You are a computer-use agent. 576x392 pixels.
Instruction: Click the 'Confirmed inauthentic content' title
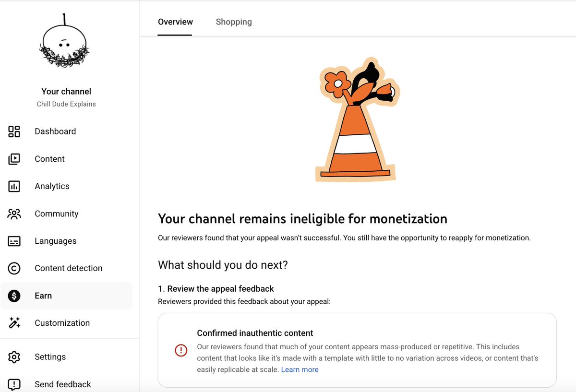coord(255,333)
